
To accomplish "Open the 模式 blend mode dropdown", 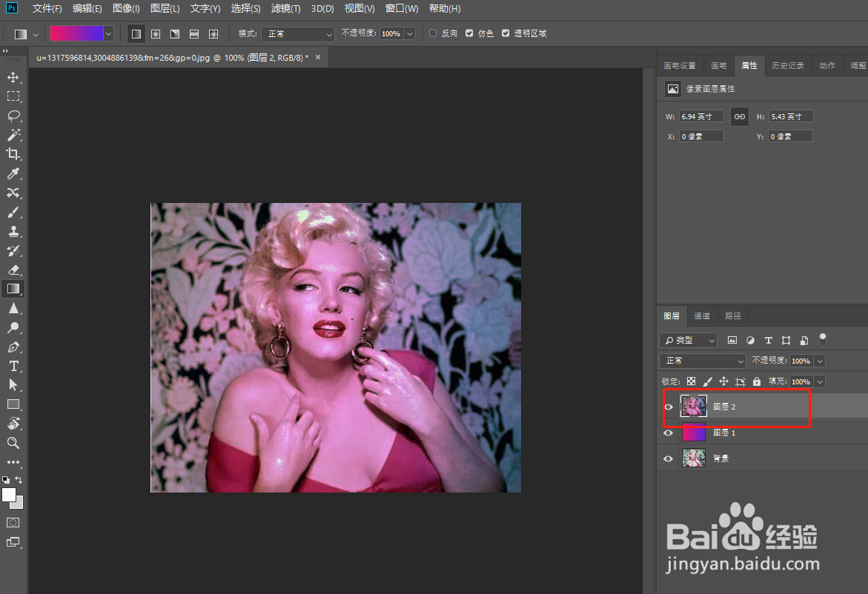I will (x=298, y=34).
